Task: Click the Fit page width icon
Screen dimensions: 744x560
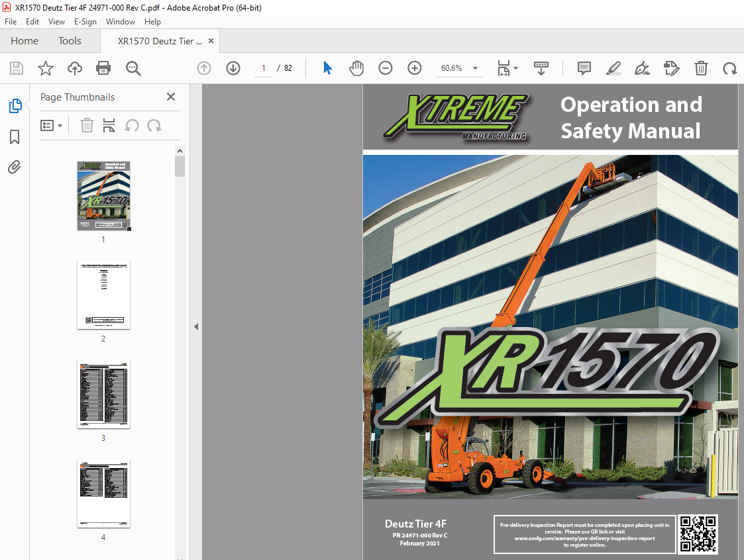Action: [x=504, y=68]
